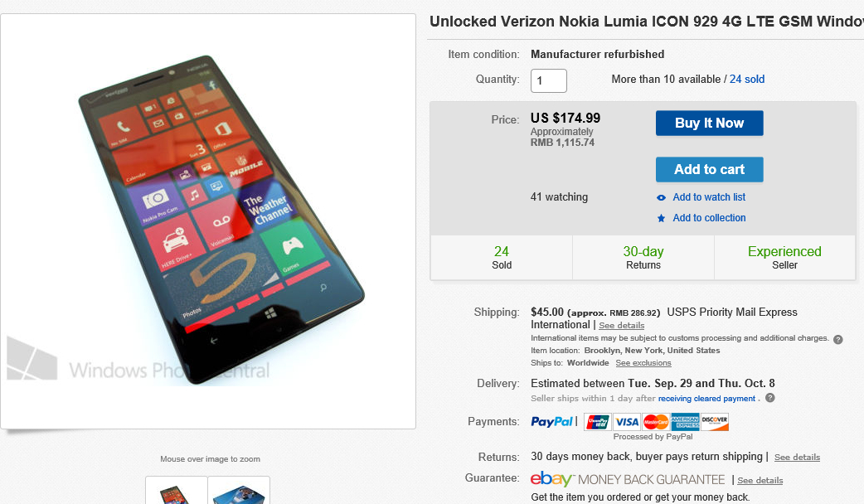Click the MasterCard payment icon
This screenshot has width=864, height=504.
click(656, 422)
